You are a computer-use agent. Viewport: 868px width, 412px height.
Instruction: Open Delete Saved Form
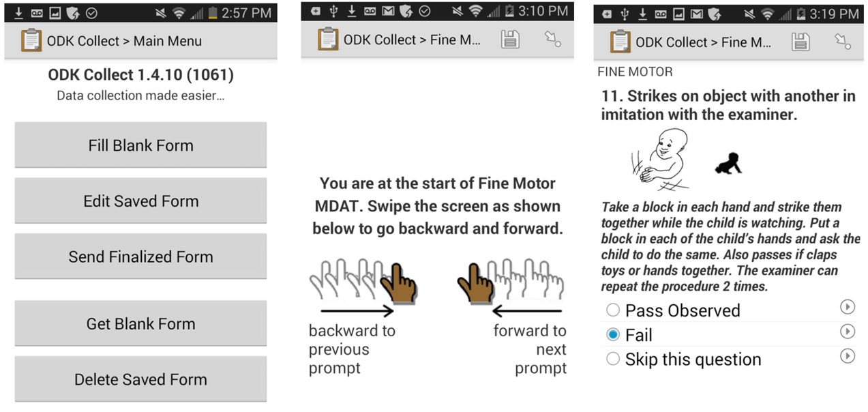[x=140, y=379]
